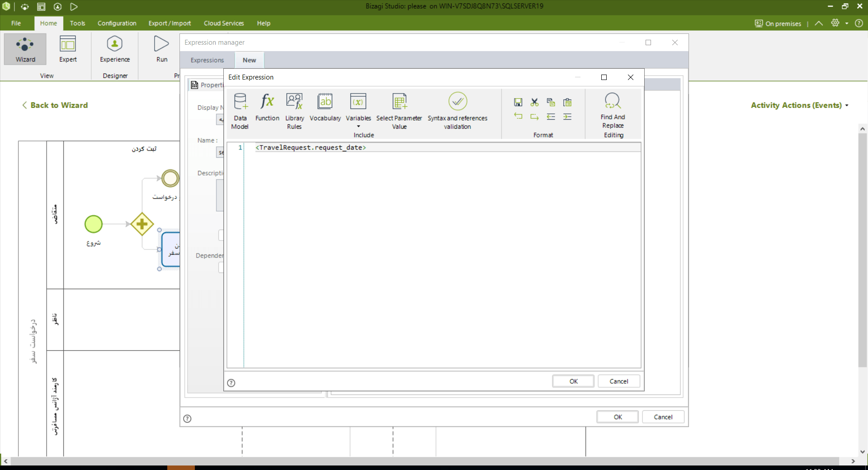Click the horizontal scrollbar of the diagram
The image size is (868, 470).
point(424,461)
